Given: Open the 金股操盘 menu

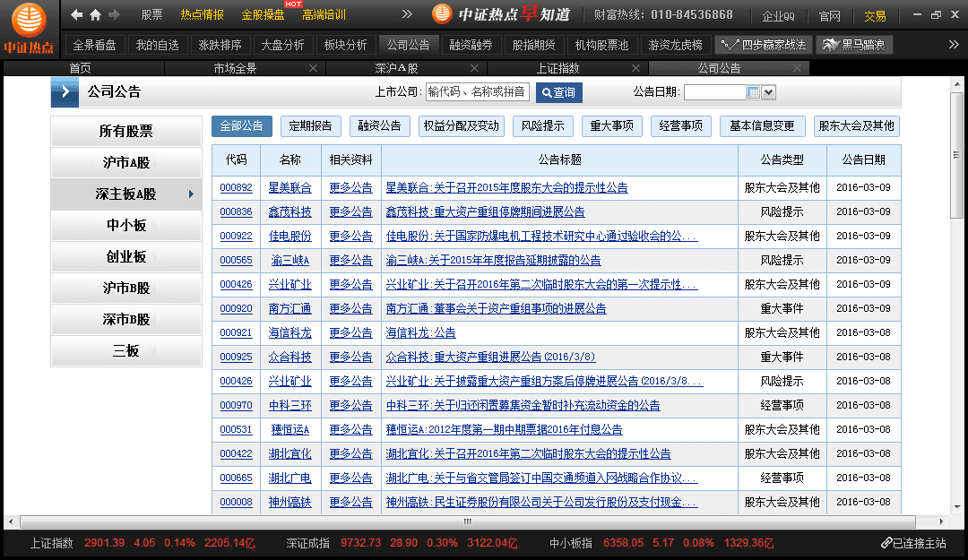Looking at the screenshot, I should click(263, 15).
